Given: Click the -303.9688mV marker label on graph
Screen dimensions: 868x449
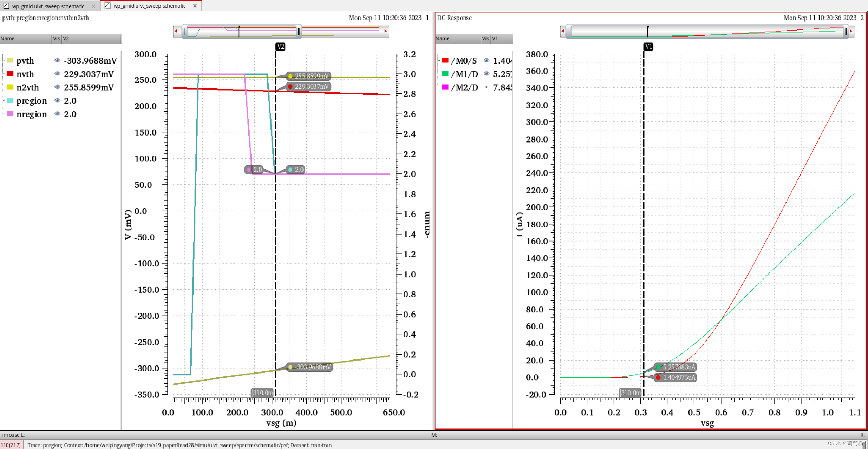Looking at the screenshot, I should click(x=313, y=367).
